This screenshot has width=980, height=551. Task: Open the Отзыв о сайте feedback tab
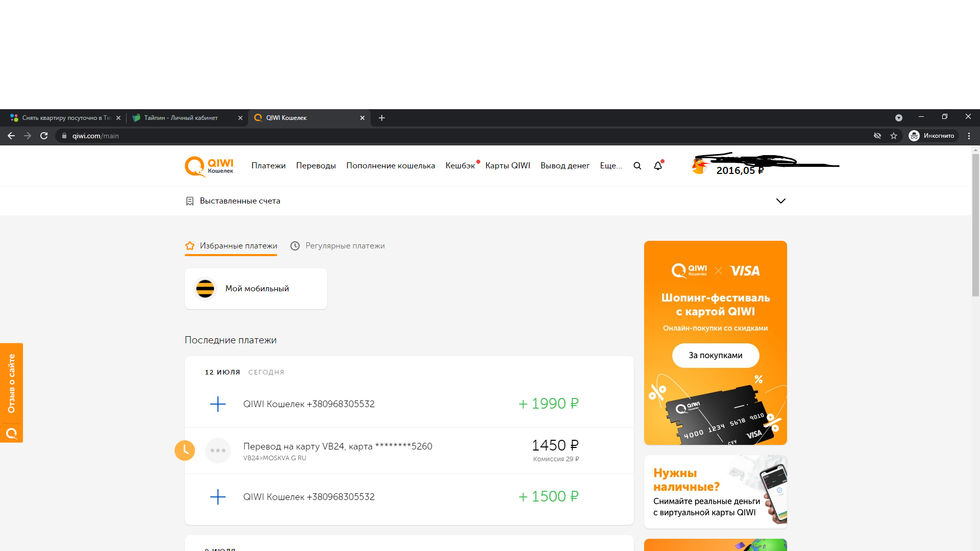coord(11,393)
